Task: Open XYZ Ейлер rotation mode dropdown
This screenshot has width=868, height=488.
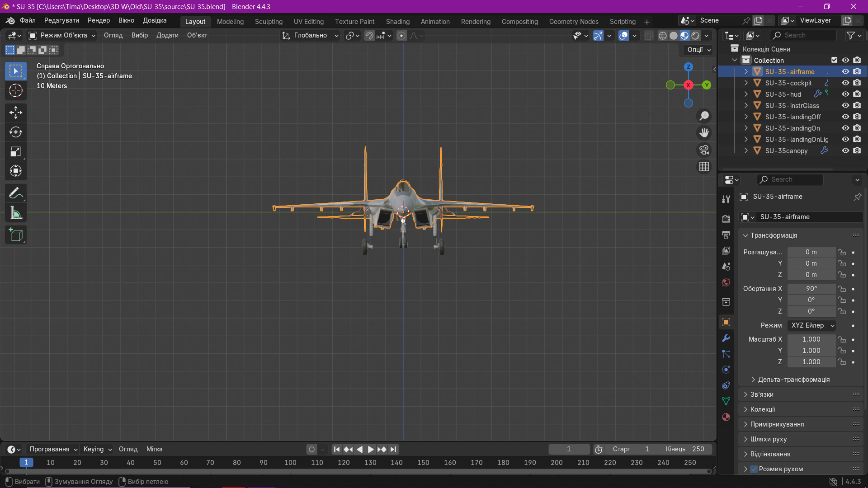Action: [811, 325]
